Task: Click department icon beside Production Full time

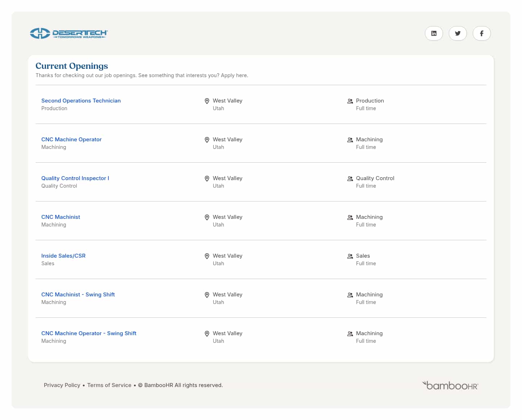Action: (350, 101)
